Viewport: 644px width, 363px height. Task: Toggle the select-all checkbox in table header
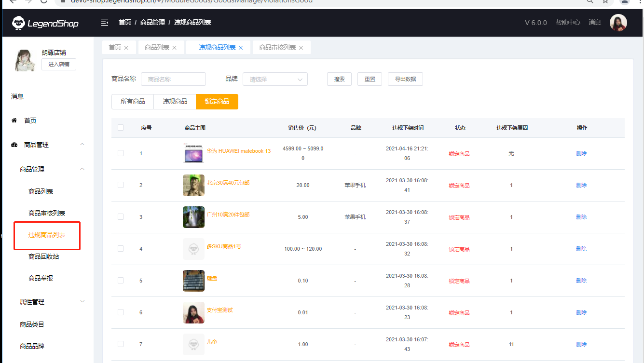[121, 128]
